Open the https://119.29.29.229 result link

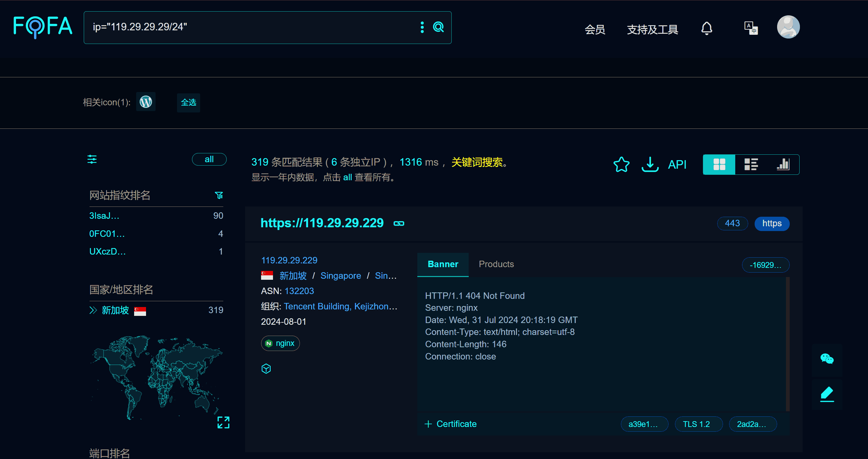(x=322, y=223)
